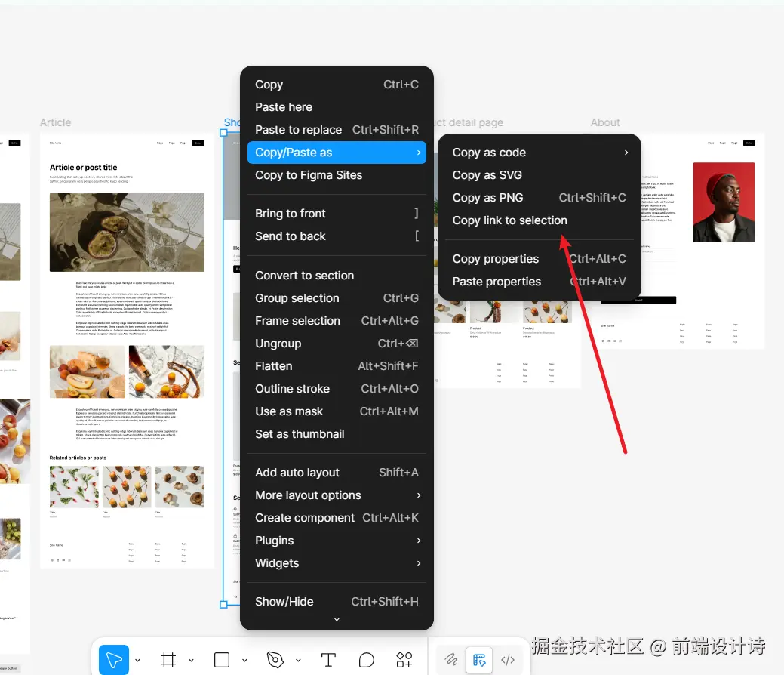Select red portrait photo in About frame

coord(724,202)
